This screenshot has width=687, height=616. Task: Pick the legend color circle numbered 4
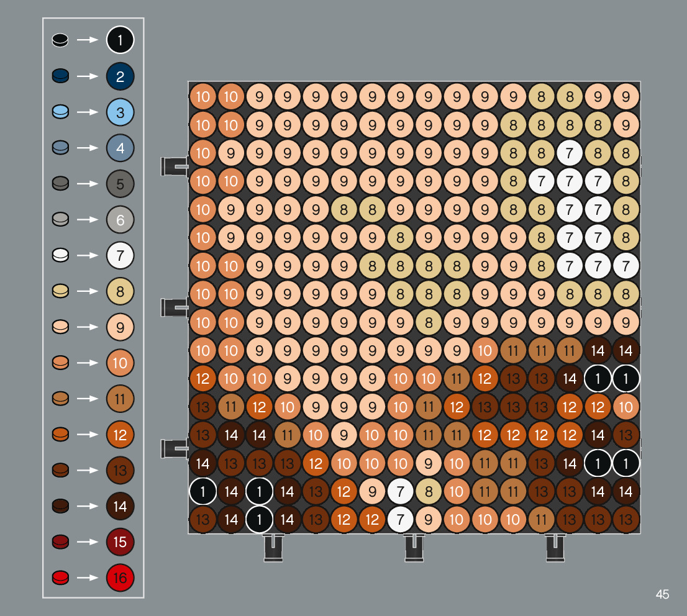[x=120, y=148]
